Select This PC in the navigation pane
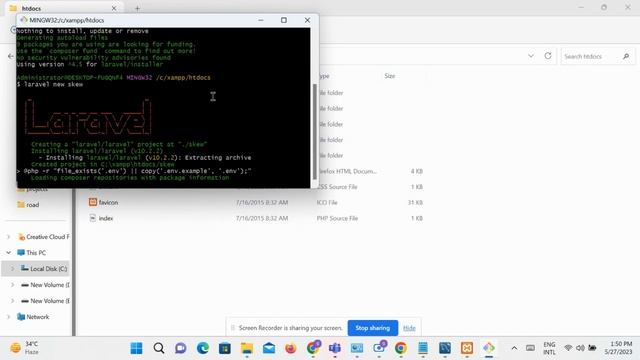The height and width of the screenshot is (360, 640). 36,253
